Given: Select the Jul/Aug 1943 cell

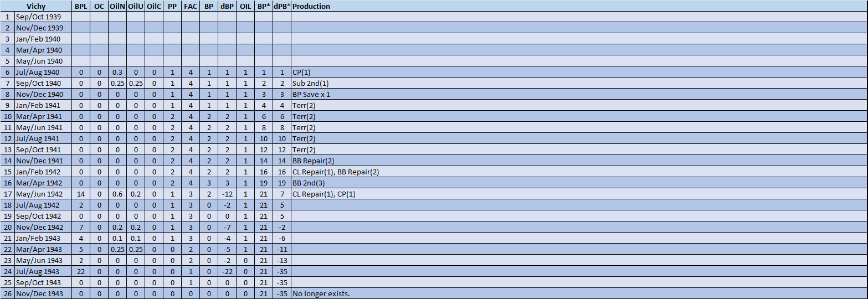Looking at the screenshot, I should click(x=43, y=272).
